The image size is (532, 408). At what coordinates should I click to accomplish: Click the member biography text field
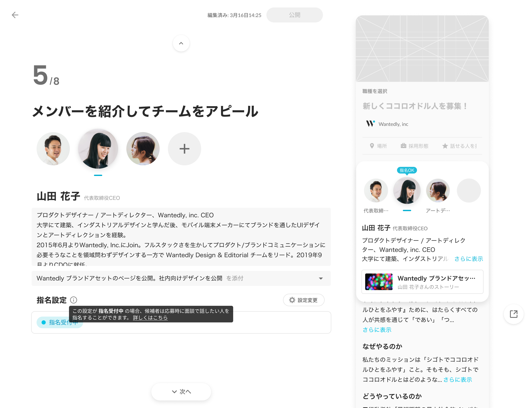coord(181,237)
